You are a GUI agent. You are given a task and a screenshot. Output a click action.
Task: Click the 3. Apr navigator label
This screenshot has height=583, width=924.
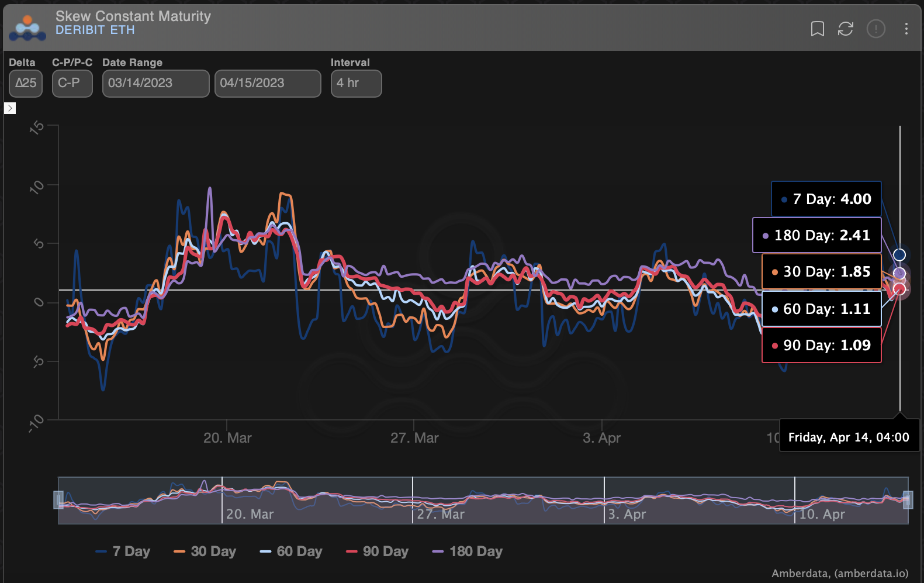(627, 515)
